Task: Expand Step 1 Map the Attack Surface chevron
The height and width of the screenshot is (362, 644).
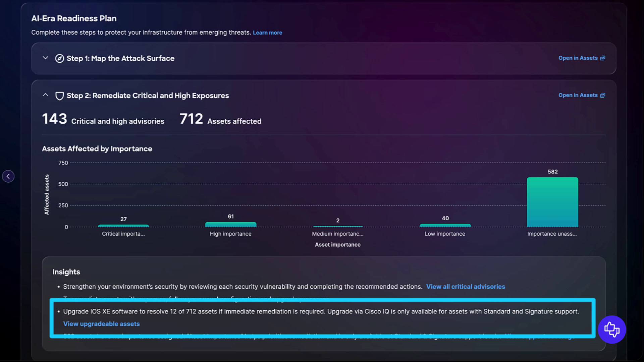Action: point(46,58)
